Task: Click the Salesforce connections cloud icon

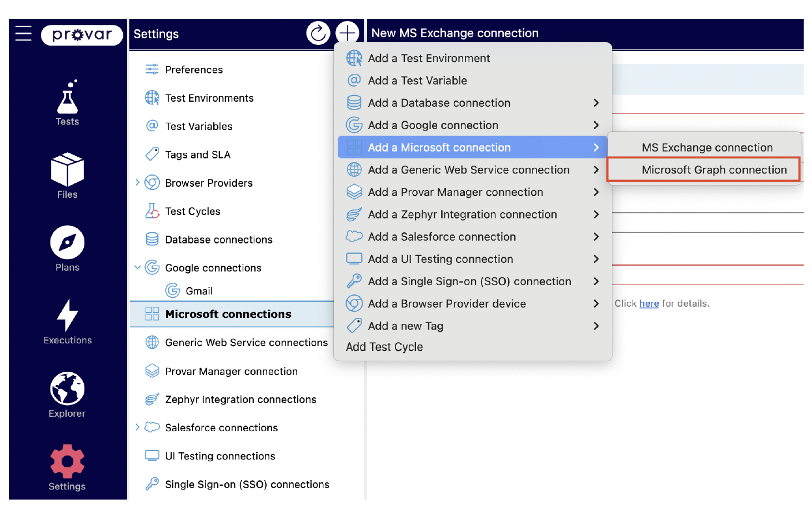Action: [x=152, y=427]
